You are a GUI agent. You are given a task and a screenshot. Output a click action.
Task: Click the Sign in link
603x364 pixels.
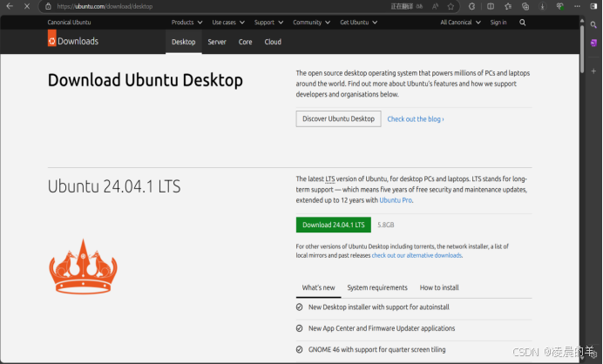coord(498,23)
